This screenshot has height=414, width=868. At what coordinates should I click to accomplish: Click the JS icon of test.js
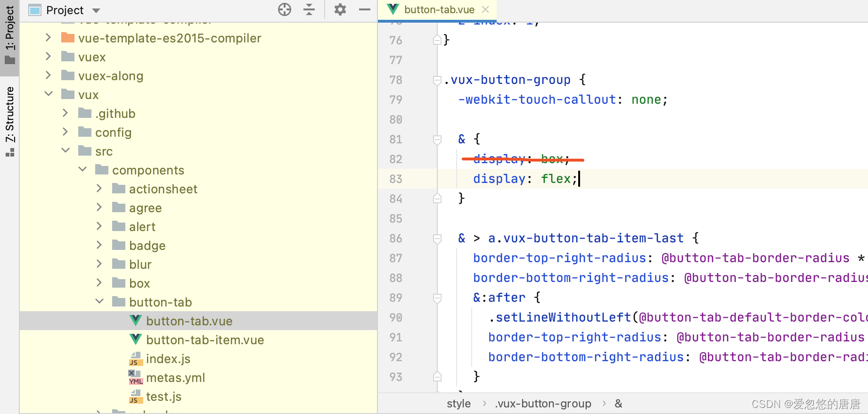pos(136,397)
